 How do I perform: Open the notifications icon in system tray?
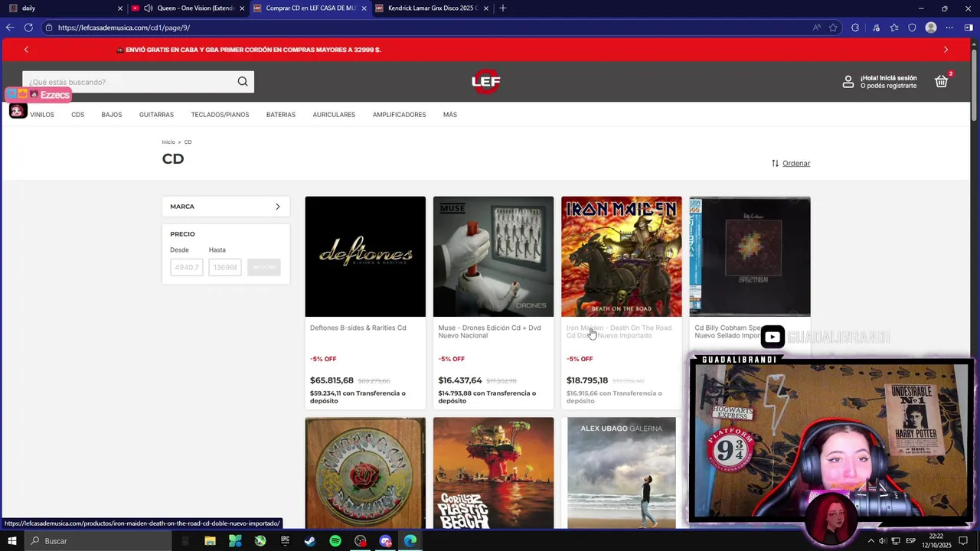pos(964,541)
